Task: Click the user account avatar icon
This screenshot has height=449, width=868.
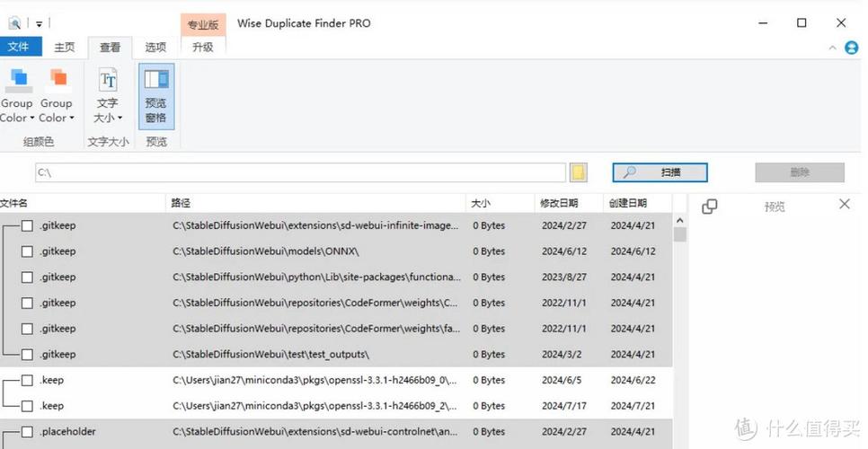Action: (852, 48)
